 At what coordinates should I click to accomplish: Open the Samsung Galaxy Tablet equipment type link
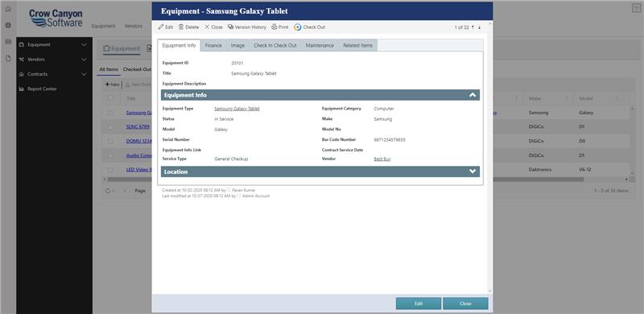pos(237,109)
